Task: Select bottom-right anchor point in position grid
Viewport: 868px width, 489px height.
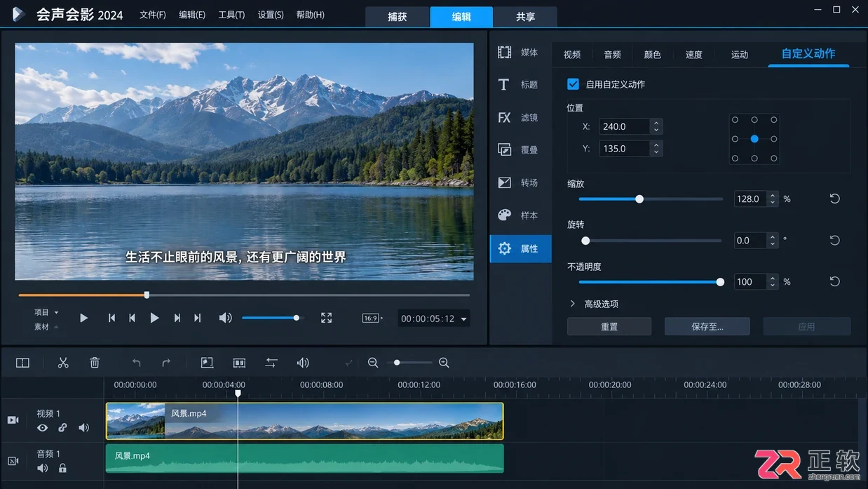Action: coord(774,159)
